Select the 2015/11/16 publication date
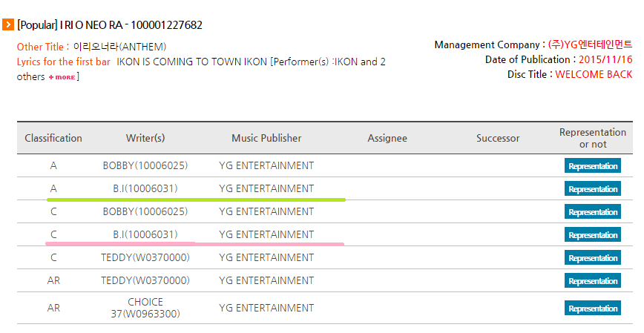 click(605, 59)
